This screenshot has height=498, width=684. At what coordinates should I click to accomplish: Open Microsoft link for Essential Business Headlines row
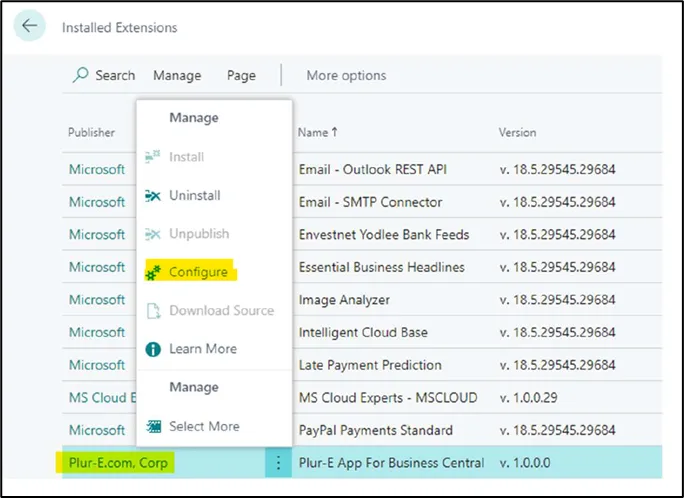pyautogui.click(x=97, y=267)
